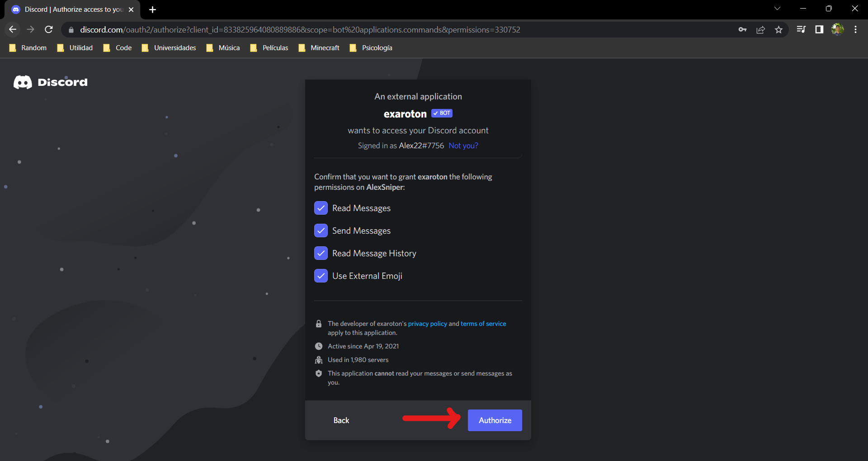
Task: Toggle the browser side panel
Action: point(819,29)
